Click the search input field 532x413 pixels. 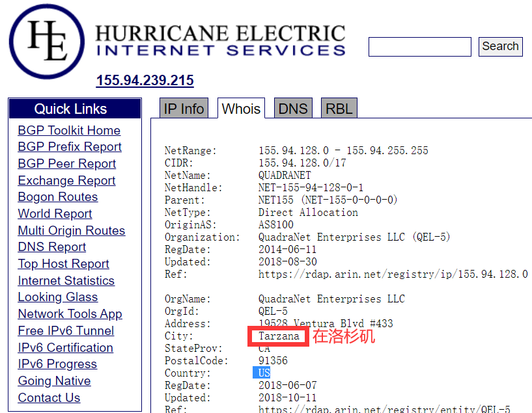(419, 47)
